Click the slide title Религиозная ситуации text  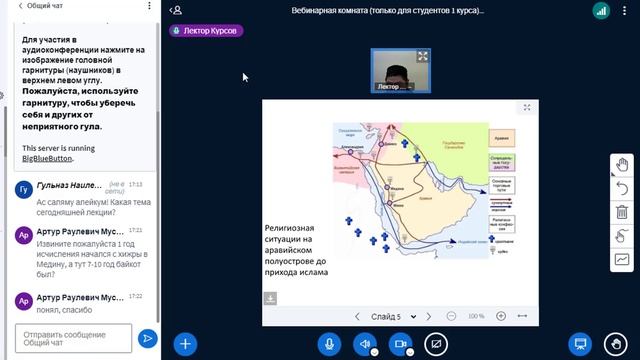coord(296,250)
